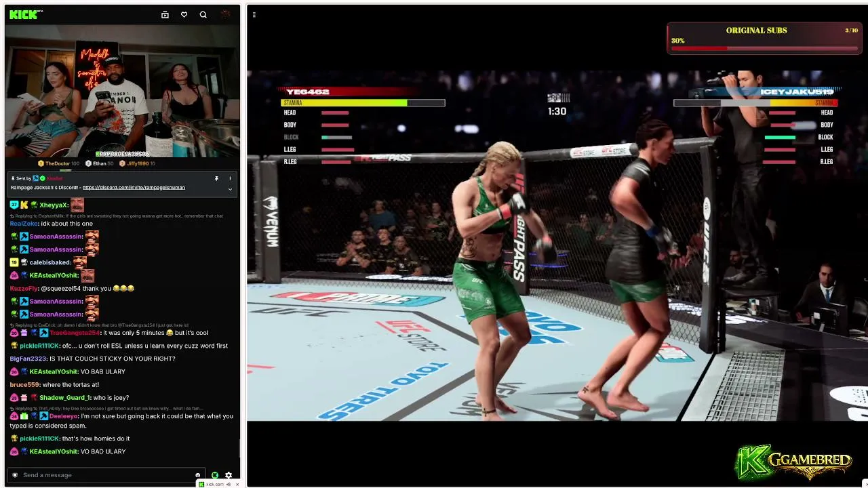
Task: Click the crown badge beside BigFan2323's preceding pickleR111CK ofc message
Action: [x=14, y=346]
